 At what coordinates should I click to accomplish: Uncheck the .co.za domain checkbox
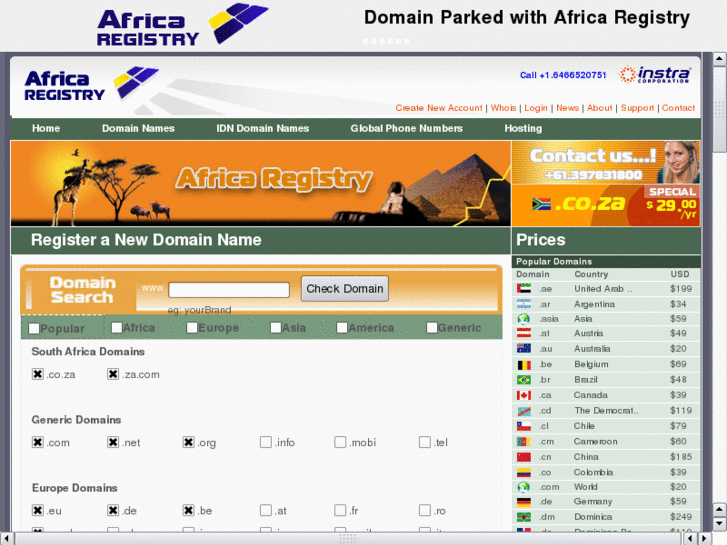38,374
